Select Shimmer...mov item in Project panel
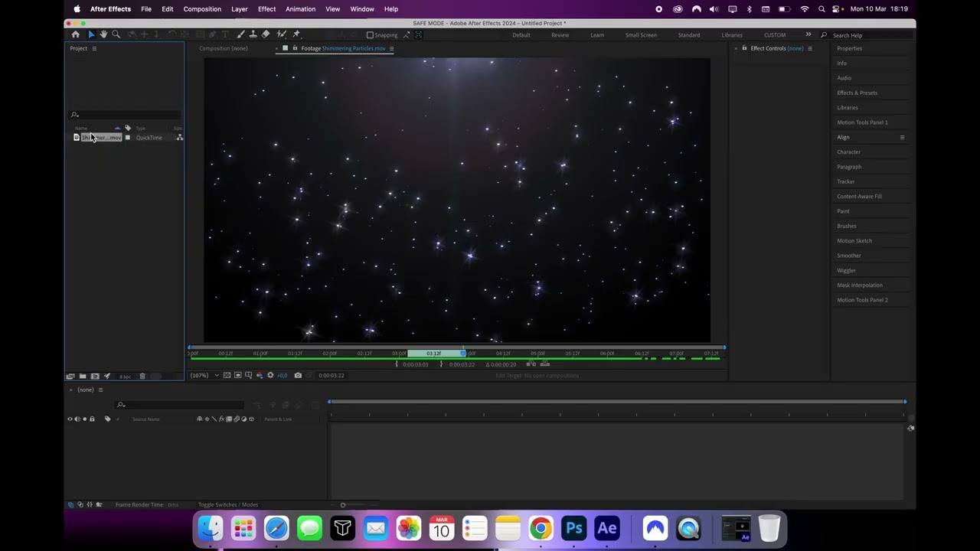The width and height of the screenshot is (980, 551). pos(101,138)
